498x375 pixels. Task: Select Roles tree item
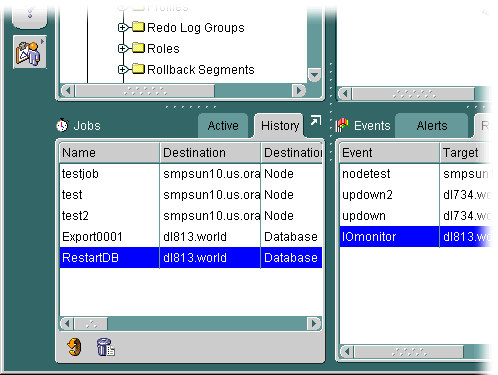tap(163, 49)
